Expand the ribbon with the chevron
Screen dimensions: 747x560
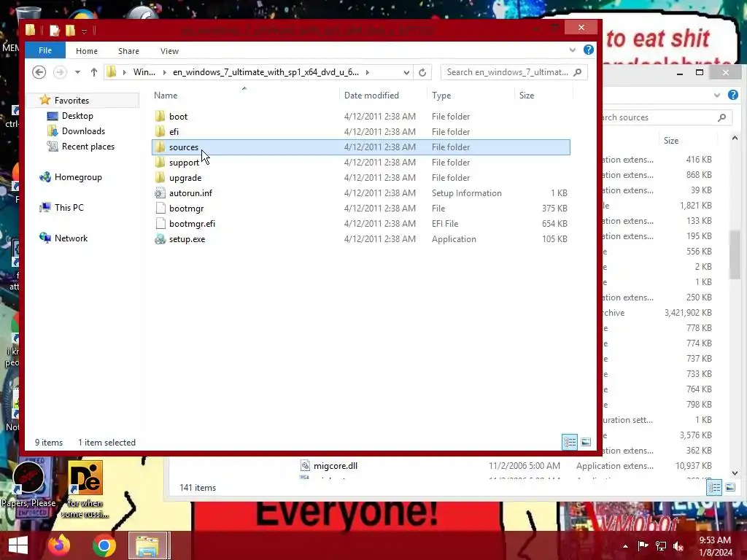pyautogui.click(x=572, y=50)
